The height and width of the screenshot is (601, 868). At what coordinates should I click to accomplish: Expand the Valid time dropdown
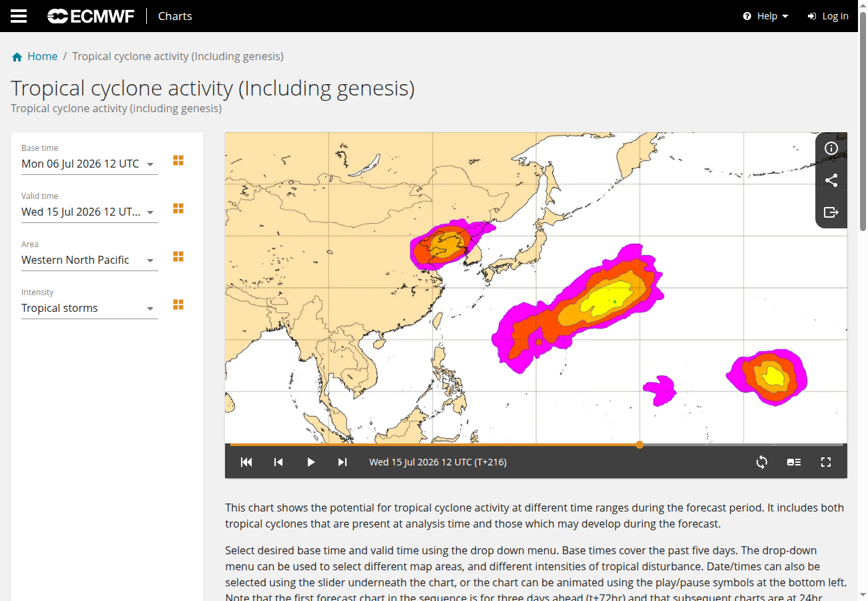[89, 212]
